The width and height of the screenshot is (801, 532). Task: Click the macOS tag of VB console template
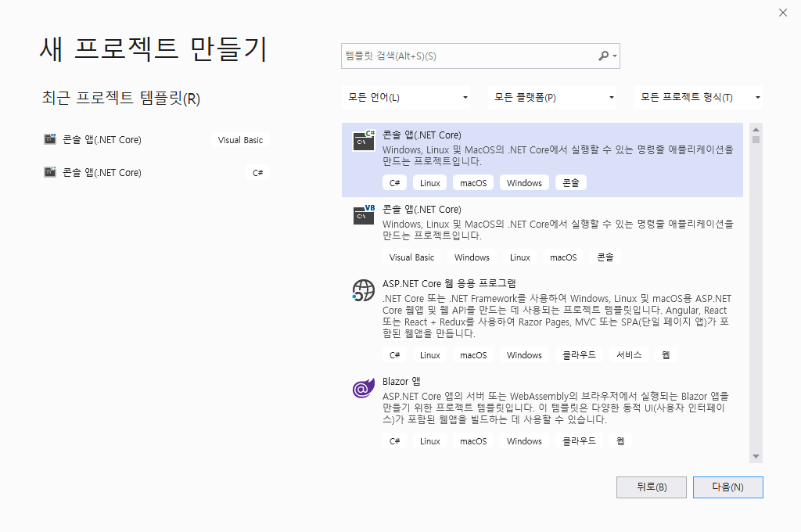pos(563,257)
